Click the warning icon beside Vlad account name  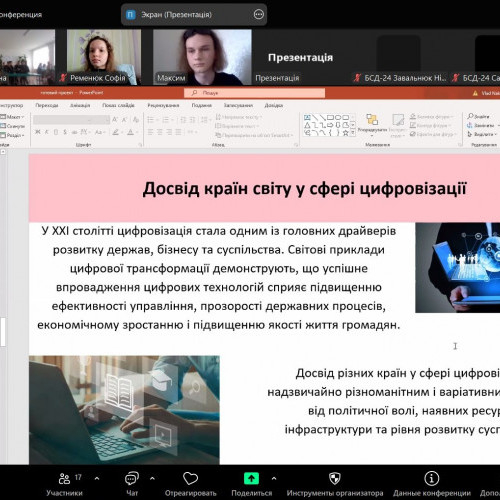[475, 93]
